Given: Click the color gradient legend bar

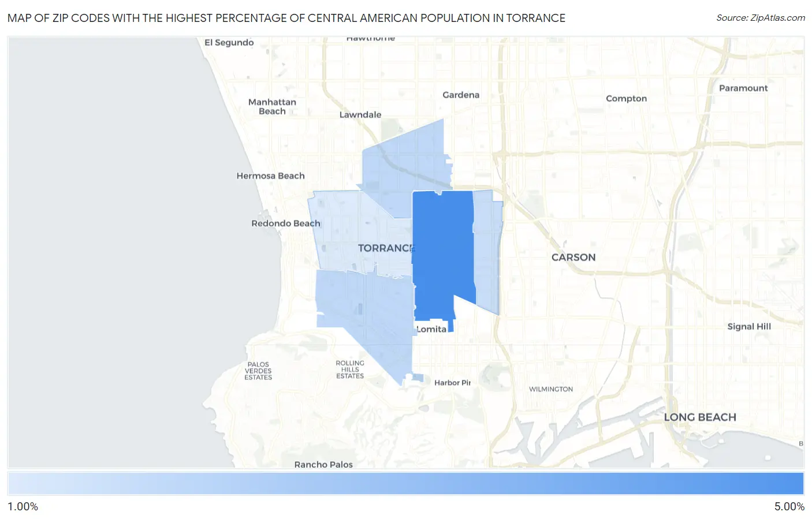Looking at the screenshot, I should click(406, 484).
